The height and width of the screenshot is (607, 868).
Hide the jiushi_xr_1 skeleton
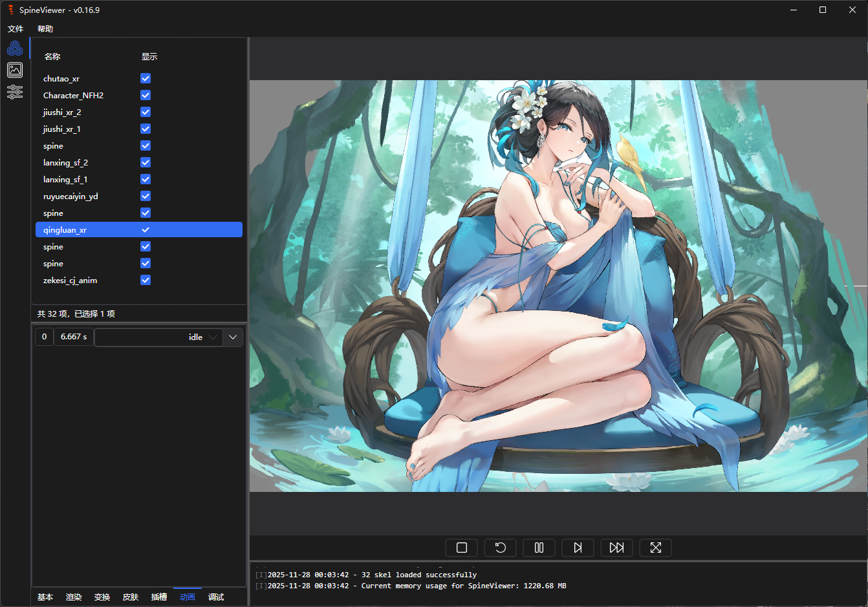[x=146, y=129]
